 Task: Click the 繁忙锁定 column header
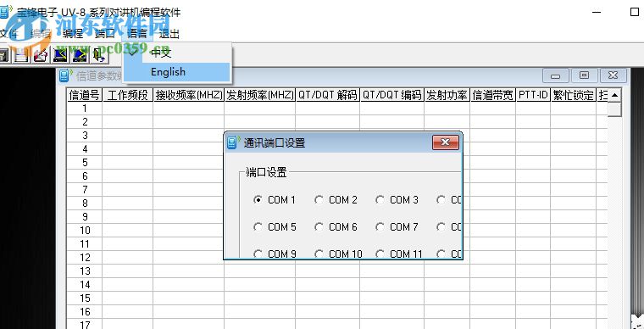(573, 95)
